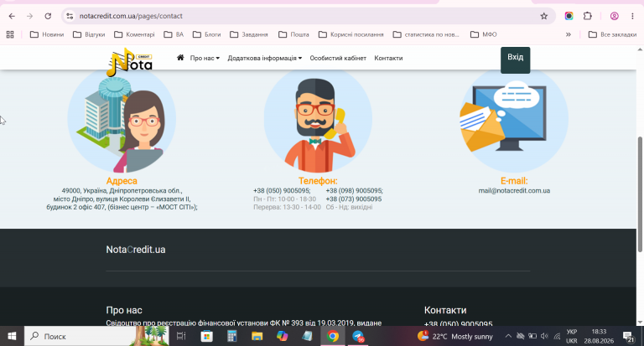The height and width of the screenshot is (346, 644).
Task: Click the browser forward arrow
Action: (x=29, y=16)
